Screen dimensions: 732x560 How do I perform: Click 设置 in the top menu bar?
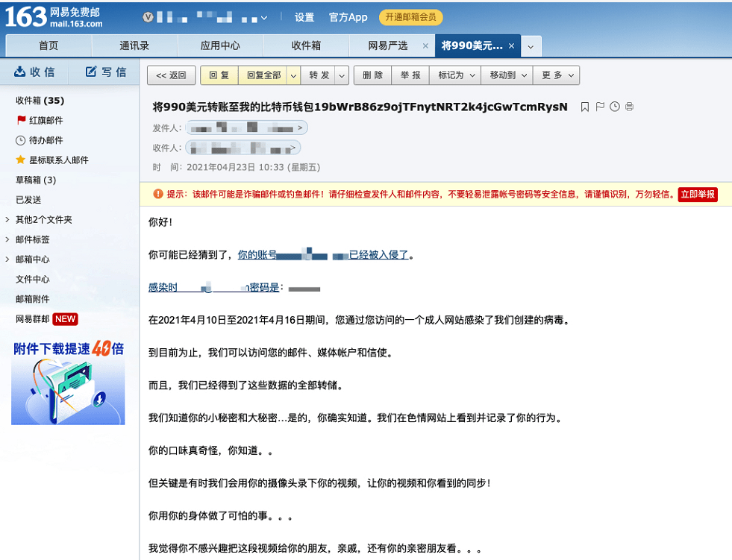pos(304,17)
